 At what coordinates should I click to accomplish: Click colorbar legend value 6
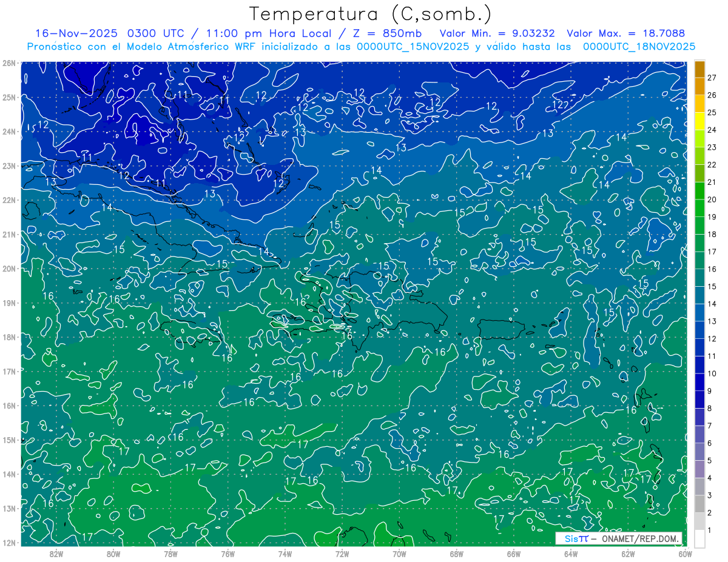(710, 443)
